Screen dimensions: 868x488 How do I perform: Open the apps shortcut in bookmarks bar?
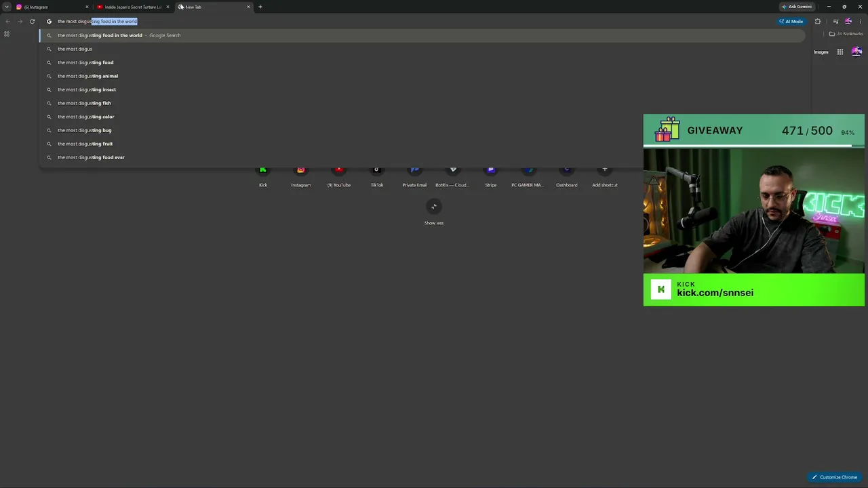tap(7, 34)
